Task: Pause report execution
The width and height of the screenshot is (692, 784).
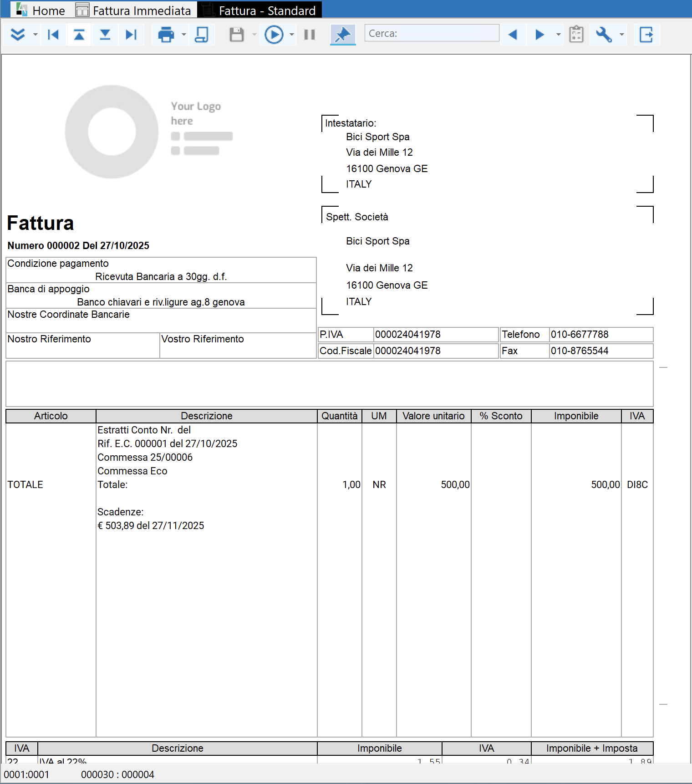Action: (310, 35)
